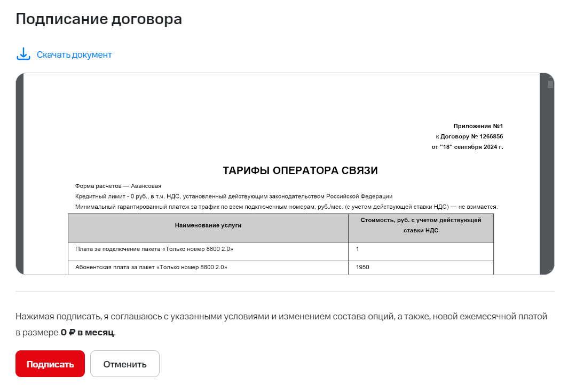Open the "Скачать документ" link
Image resolution: width=568 pixels, height=392 pixels.
[74, 54]
